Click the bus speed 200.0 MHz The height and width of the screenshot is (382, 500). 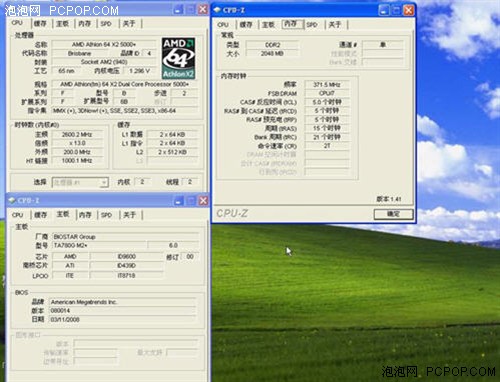(77, 152)
